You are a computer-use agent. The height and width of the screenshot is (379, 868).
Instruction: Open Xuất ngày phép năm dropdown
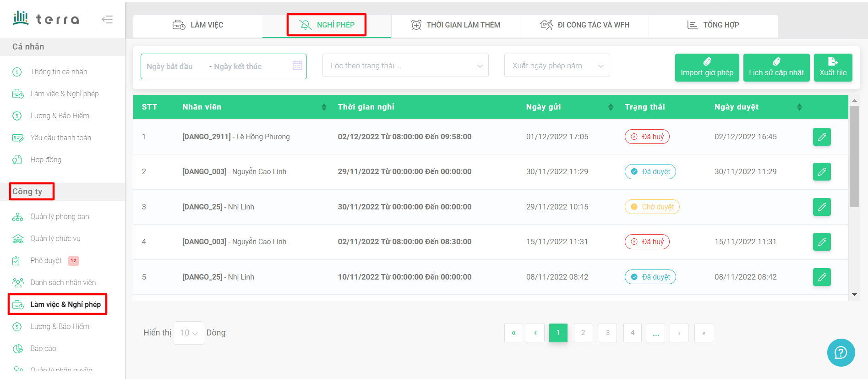pyautogui.click(x=557, y=66)
